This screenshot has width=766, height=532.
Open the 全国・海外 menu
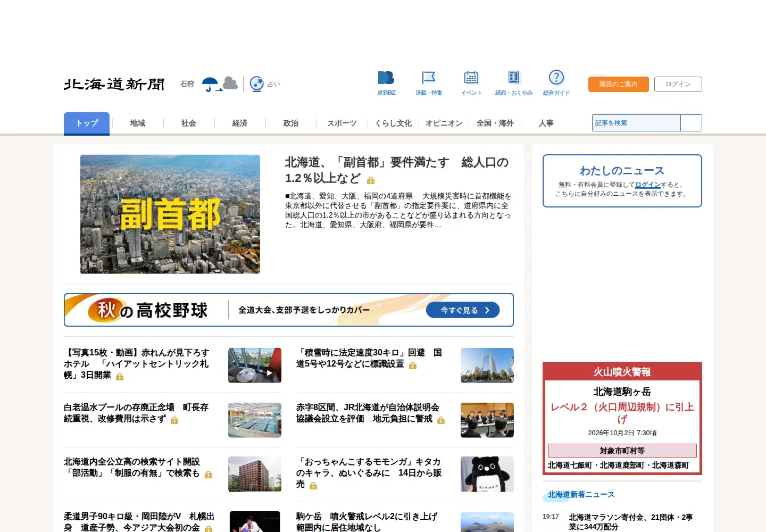(495, 123)
